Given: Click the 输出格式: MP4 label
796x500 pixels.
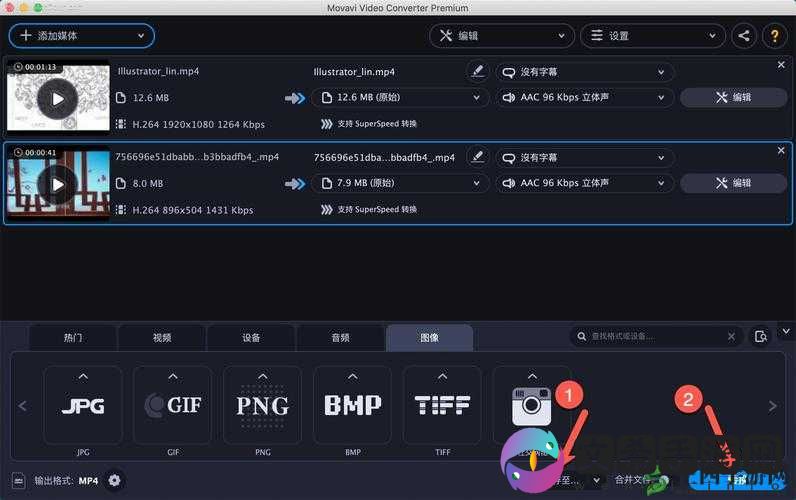Looking at the screenshot, I should pos(66,480).
